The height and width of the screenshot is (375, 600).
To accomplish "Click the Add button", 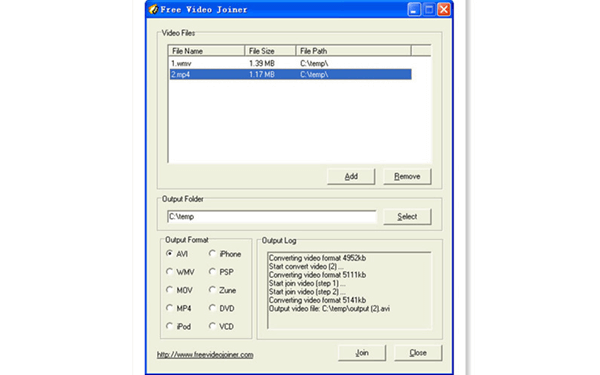I will click(351, 176).
